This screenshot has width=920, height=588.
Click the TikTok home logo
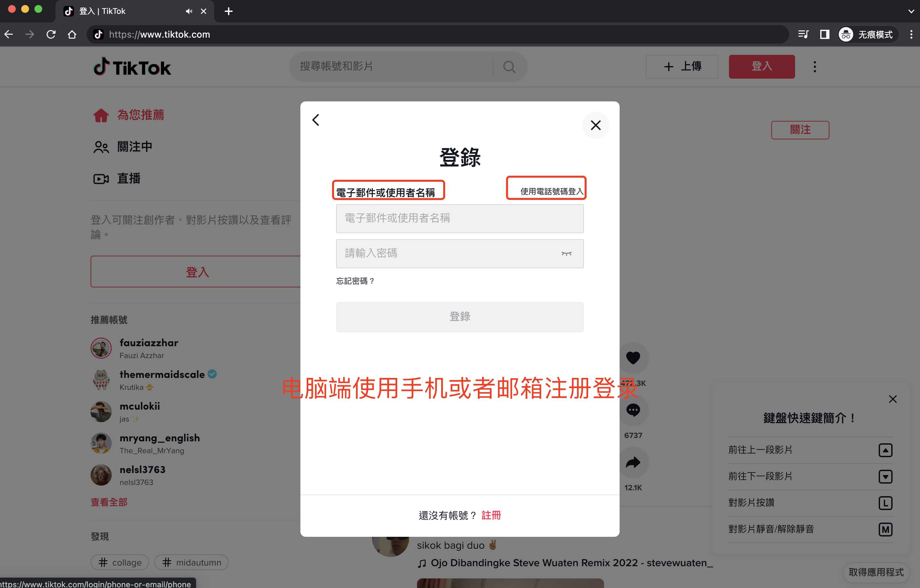pyautogui.click(x=132, y=67)
